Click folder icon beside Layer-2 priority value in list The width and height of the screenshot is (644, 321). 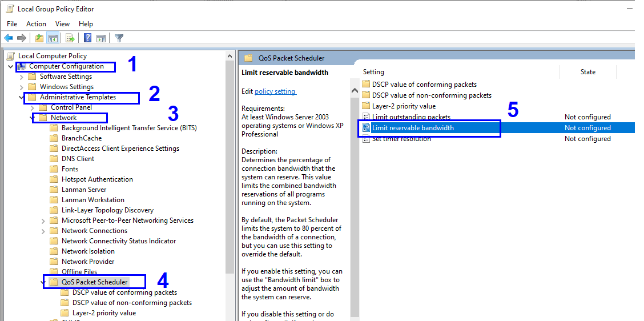(366, 106)
